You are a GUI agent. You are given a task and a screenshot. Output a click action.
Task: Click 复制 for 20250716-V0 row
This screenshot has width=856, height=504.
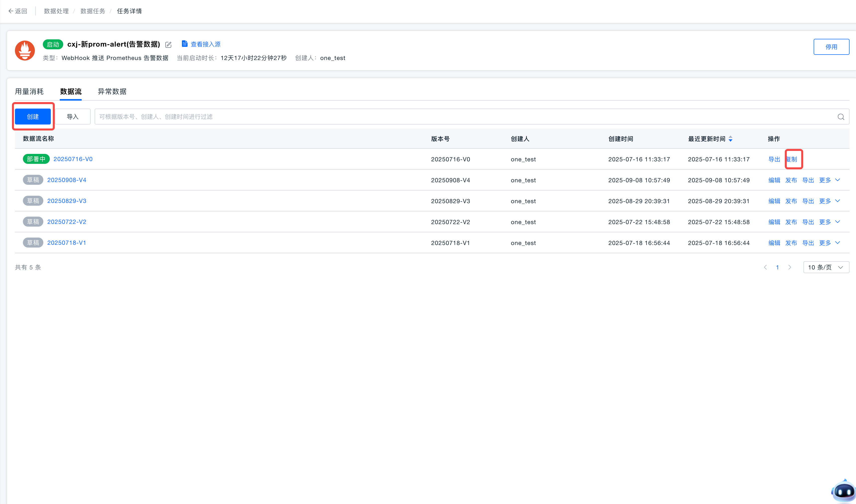792,159
